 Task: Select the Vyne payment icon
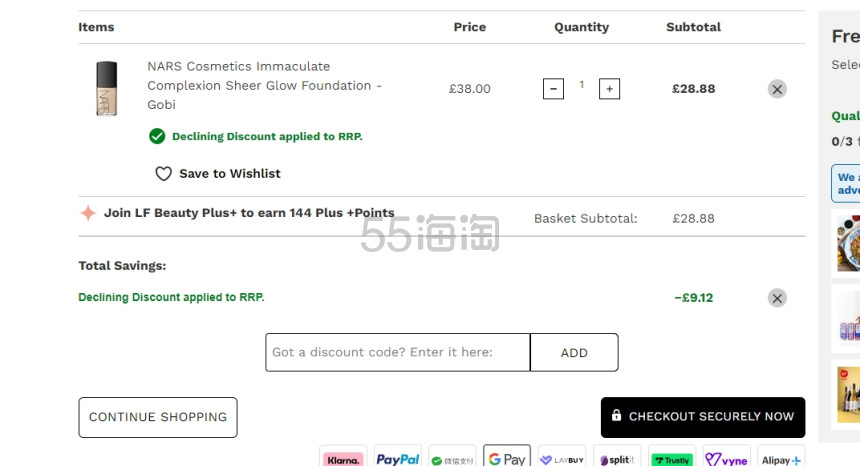click(726, 459)
